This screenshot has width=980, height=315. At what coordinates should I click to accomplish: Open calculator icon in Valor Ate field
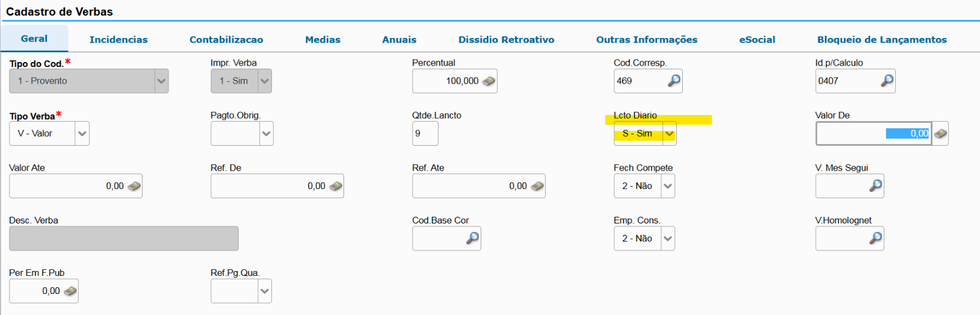click(x=134, y=186)
